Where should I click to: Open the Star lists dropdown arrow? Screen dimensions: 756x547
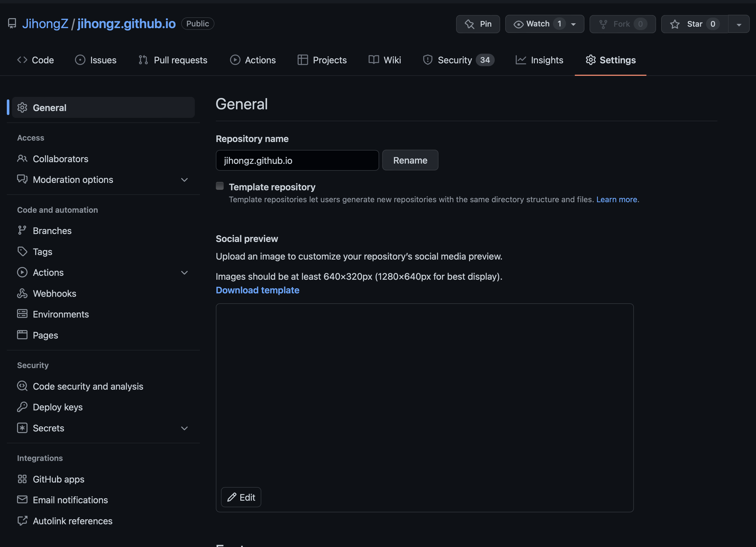(x=739, y=24)
